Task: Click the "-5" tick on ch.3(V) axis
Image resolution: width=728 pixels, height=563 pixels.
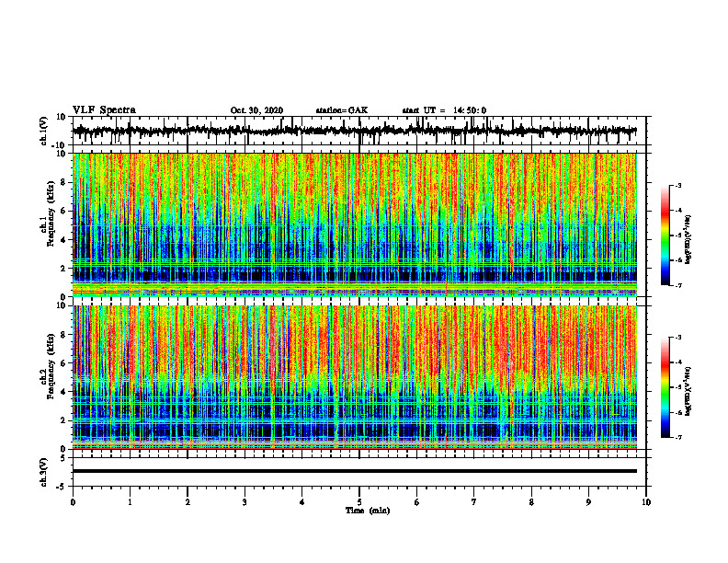Action: click(63, 487)
